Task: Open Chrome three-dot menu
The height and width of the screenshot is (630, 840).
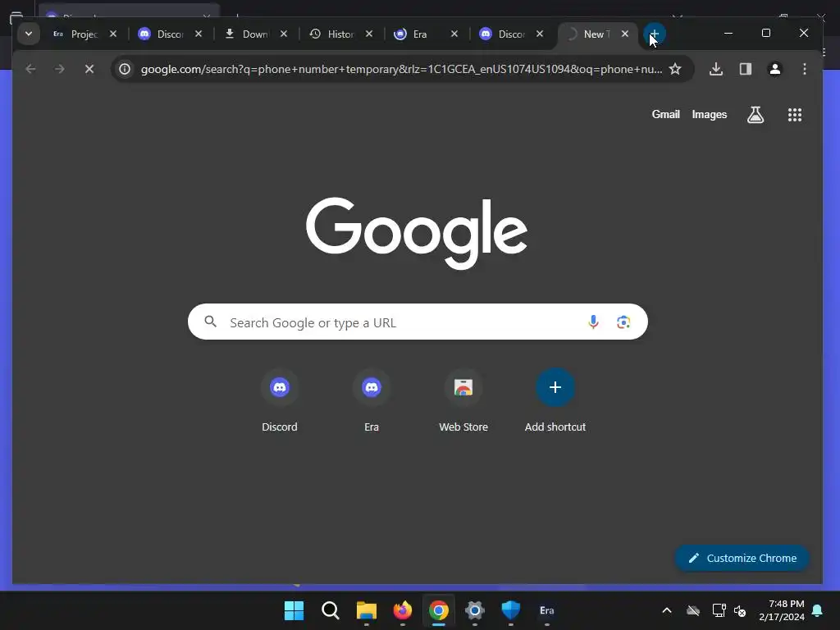Action: pyautogui.click(x=804, y=69)
